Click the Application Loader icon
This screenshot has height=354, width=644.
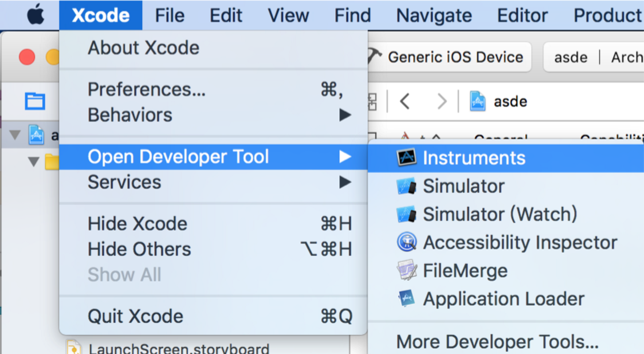[x=407, y=299]
